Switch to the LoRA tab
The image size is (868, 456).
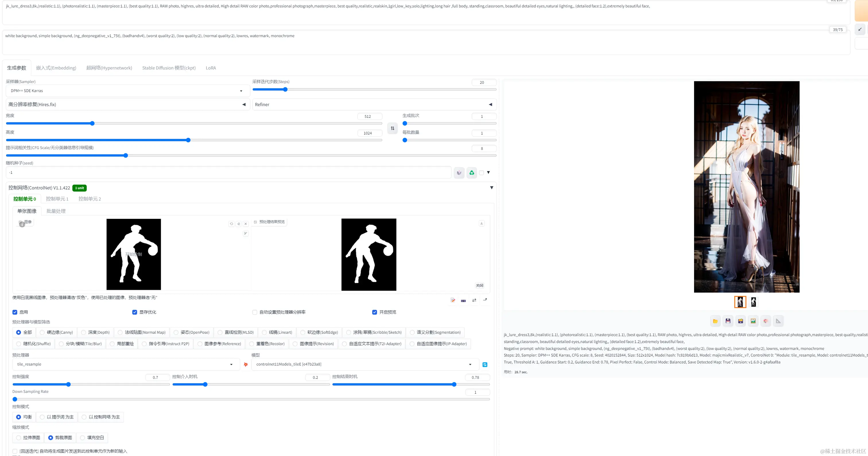211,68
